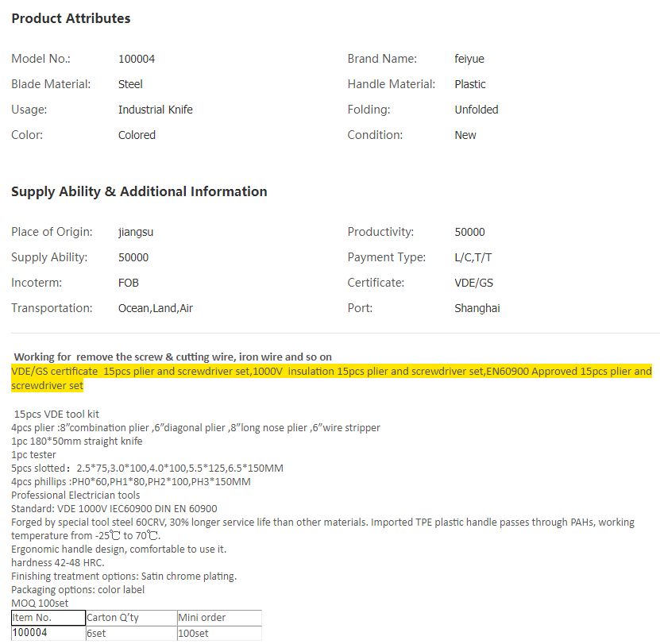Click the model number value 100004
The image size is (660, 644).
point(137,59)
